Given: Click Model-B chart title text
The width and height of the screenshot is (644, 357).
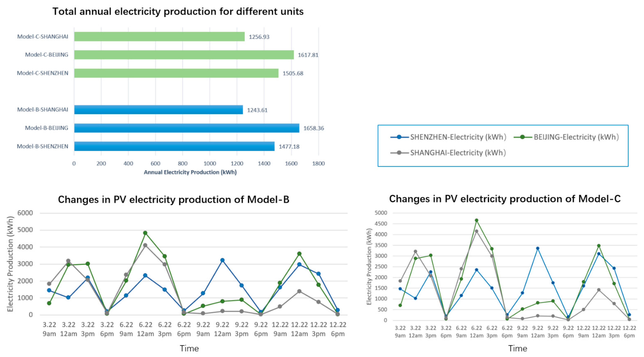Looking at the screenshot, I should 173,200.
